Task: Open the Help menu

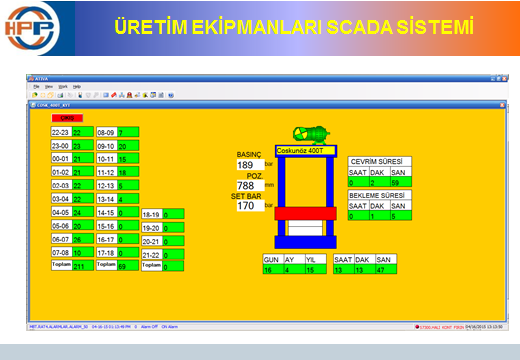Action: (x=77, y=87)
